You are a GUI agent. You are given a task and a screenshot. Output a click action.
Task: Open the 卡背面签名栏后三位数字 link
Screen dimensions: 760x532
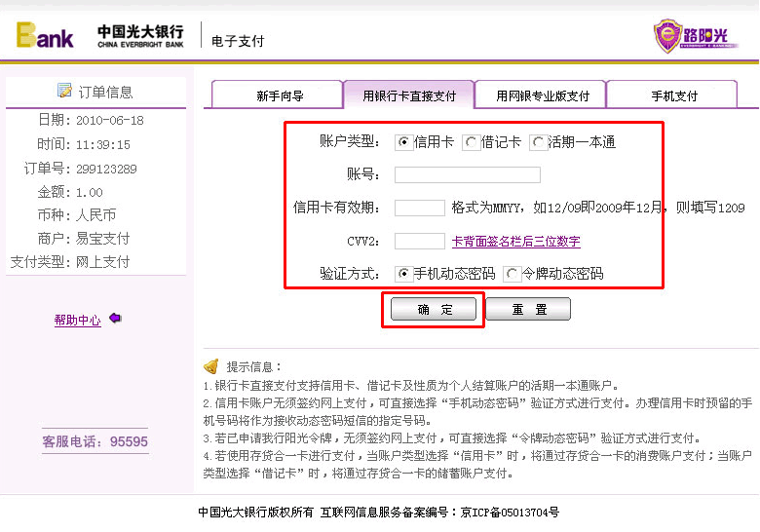click(x=516, y=241)
